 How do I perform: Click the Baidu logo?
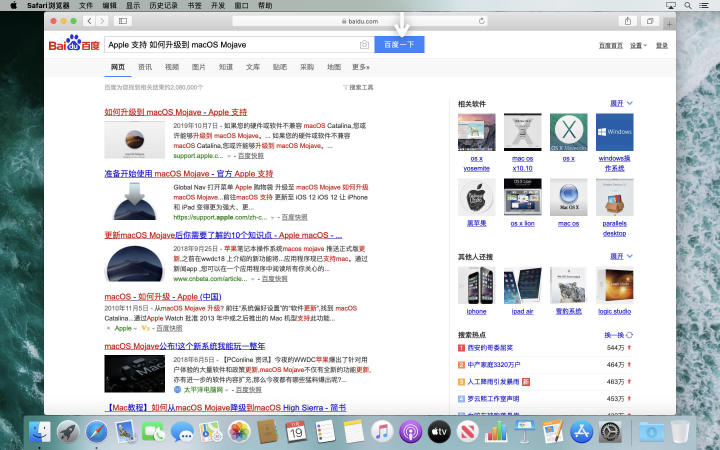(74, 43)
